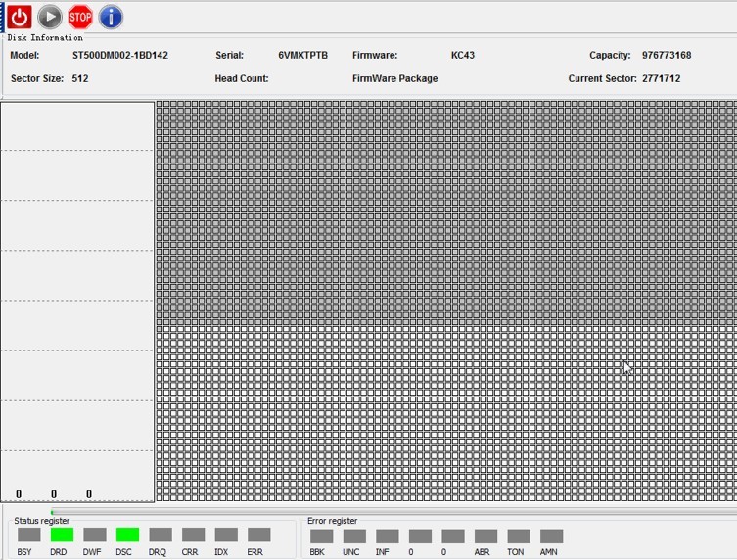Click the Disk Information group title
This screenshot has height=560, width=737.
coord(45,37)
